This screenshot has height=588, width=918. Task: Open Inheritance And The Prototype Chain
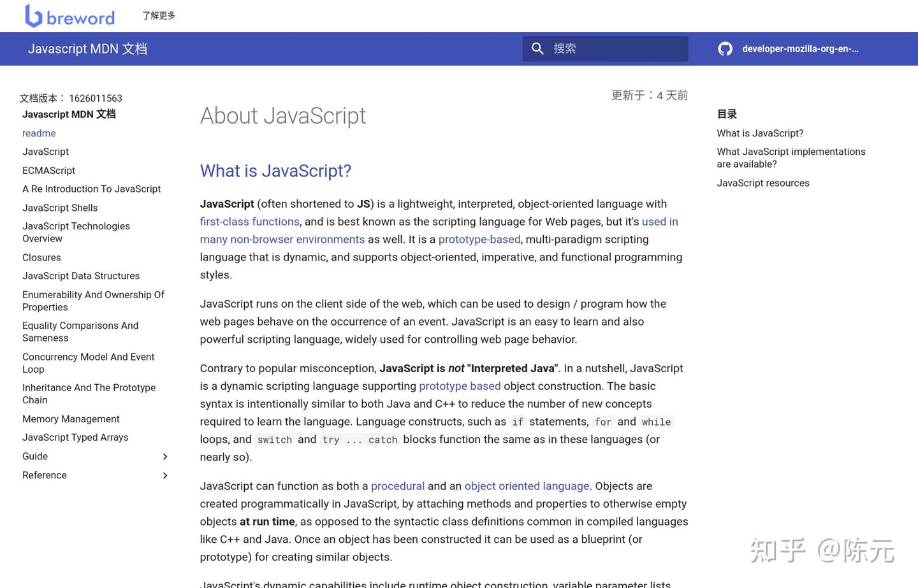click(89, 394)
